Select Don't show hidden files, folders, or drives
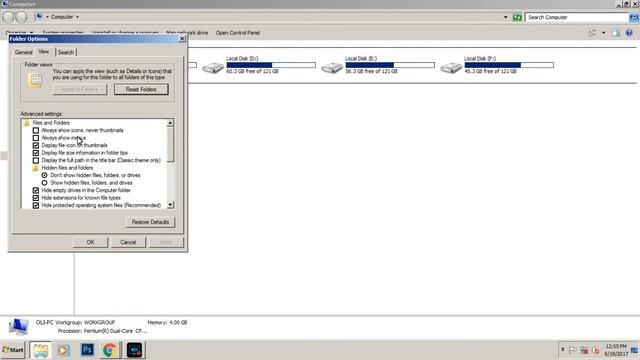 click(44, 176)
